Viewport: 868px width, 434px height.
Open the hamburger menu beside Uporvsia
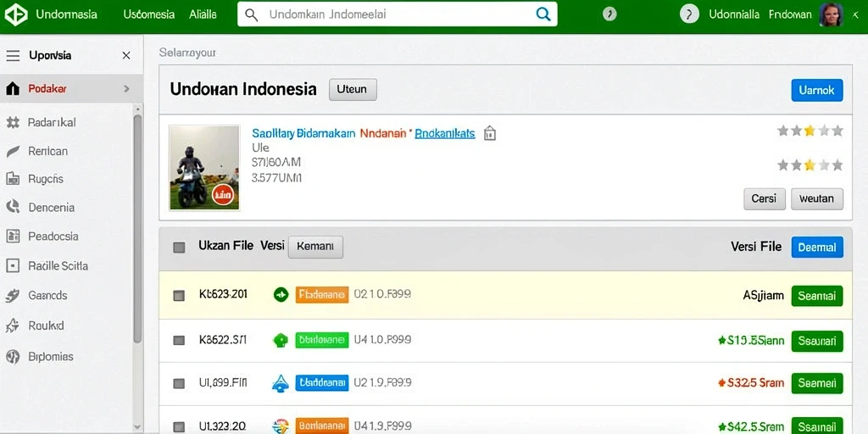(x=13, y=55)
